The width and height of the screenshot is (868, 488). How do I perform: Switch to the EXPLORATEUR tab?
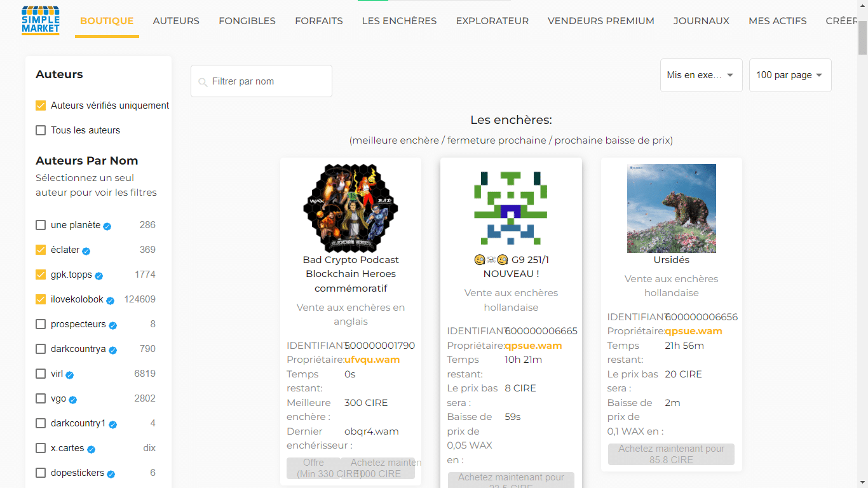(492, 21)
